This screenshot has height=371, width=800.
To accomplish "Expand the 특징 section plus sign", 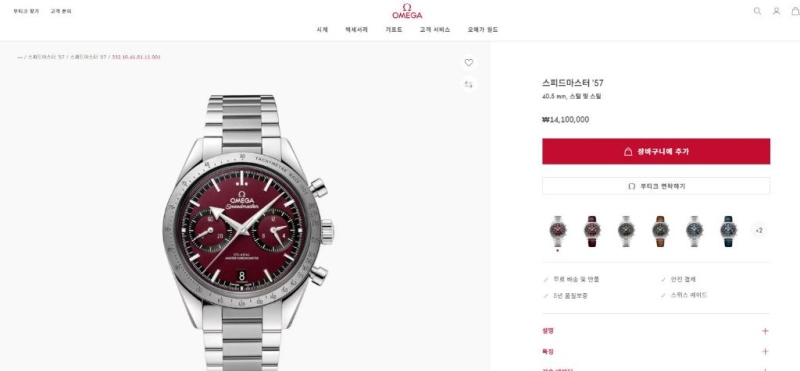I will click(x=765, y=351).
